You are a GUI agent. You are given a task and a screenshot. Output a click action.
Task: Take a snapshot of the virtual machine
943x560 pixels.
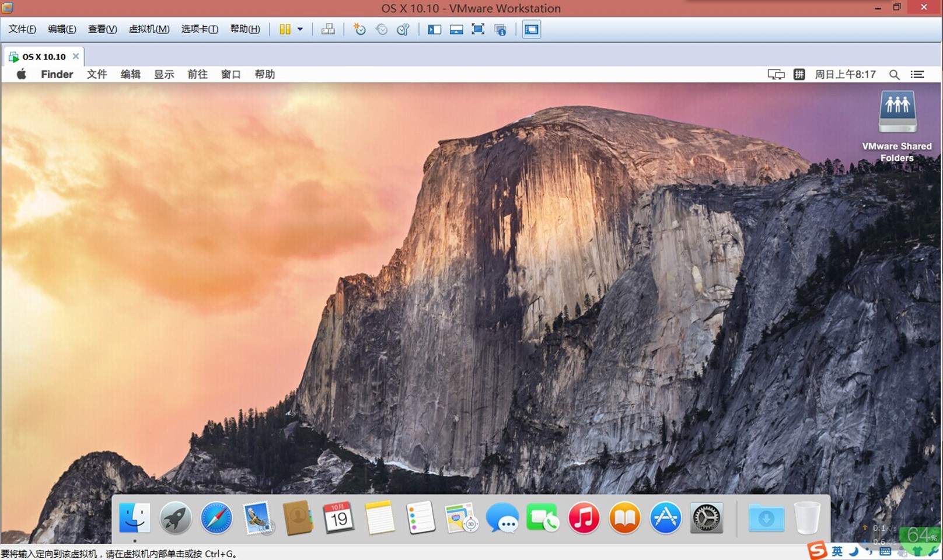click(x=359, y=29)
